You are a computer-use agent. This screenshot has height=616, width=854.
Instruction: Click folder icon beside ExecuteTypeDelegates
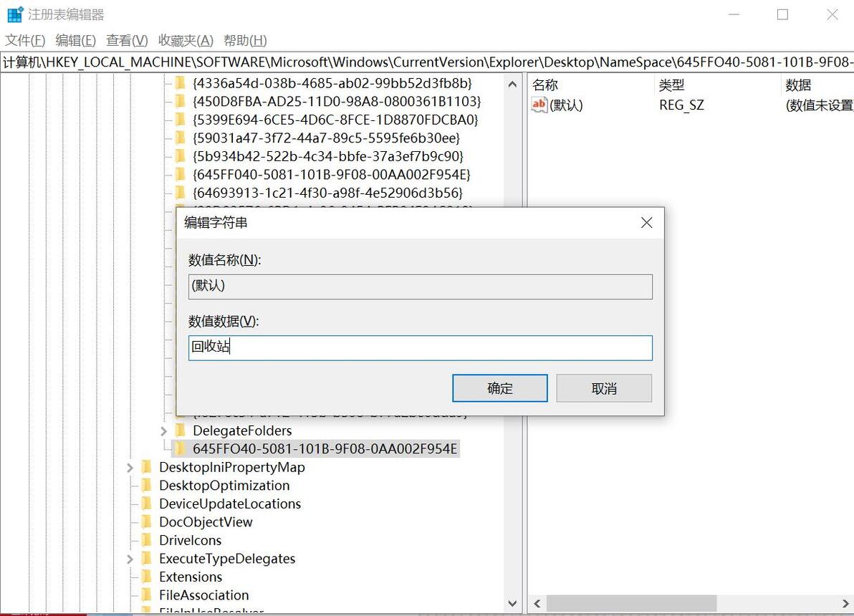(146, 559)
